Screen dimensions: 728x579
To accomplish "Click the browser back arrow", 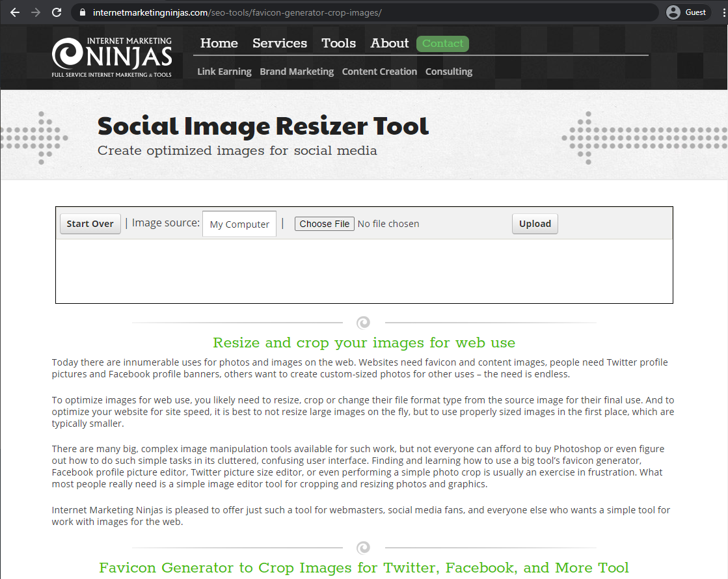I will [x=15, y=12].
